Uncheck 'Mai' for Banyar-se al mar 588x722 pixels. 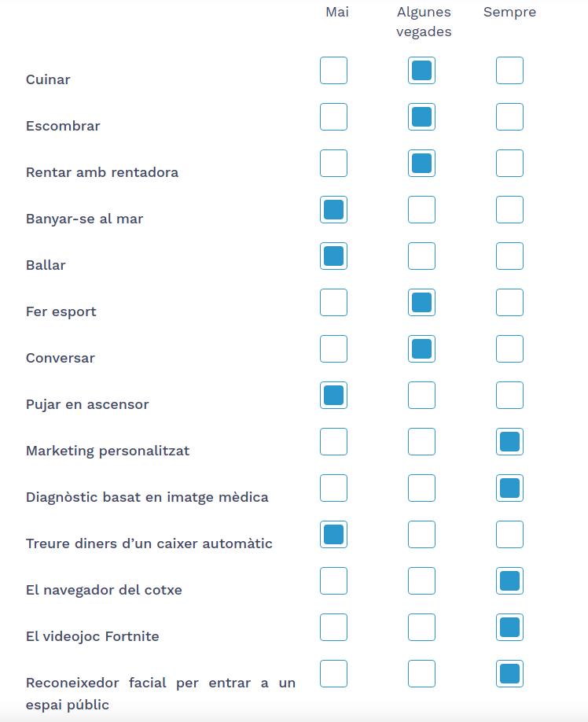click(333, 210)
